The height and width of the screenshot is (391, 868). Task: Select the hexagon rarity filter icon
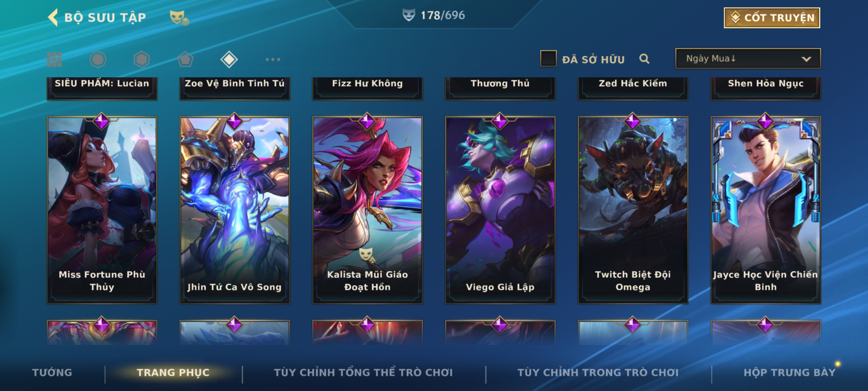(141, 59)
